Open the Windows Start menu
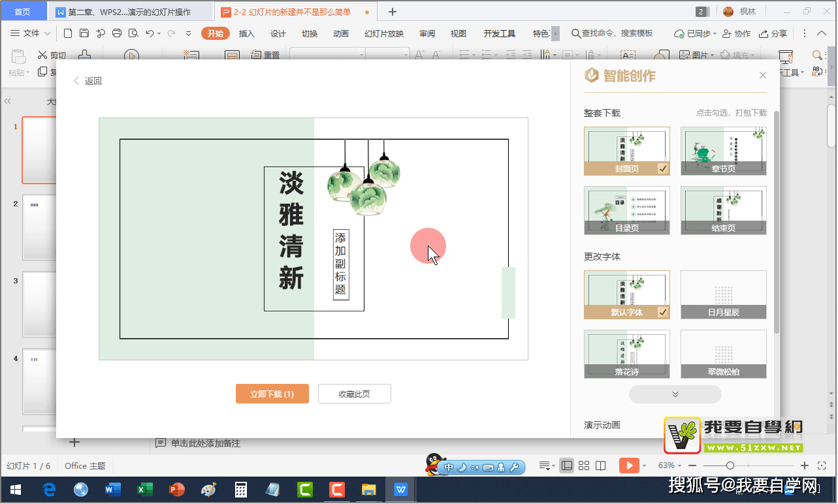This screenshot has height=504, width=838. coord(16,489)
